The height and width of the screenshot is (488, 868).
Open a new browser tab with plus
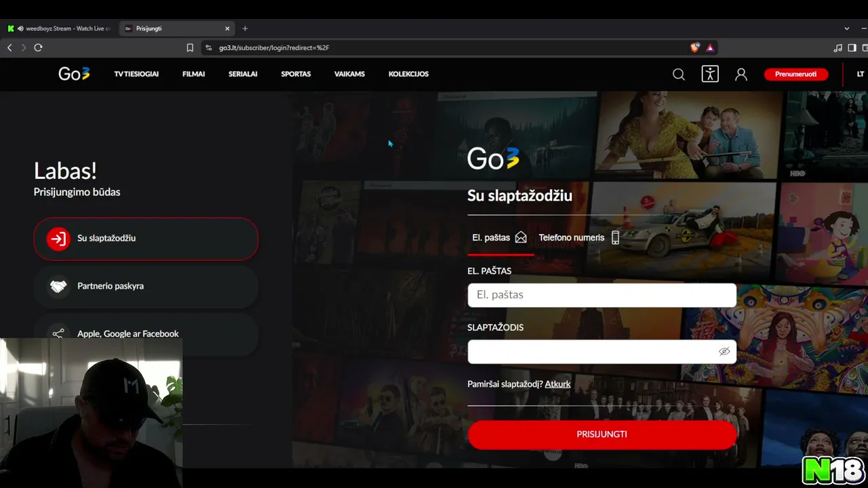tap(245, 28)
